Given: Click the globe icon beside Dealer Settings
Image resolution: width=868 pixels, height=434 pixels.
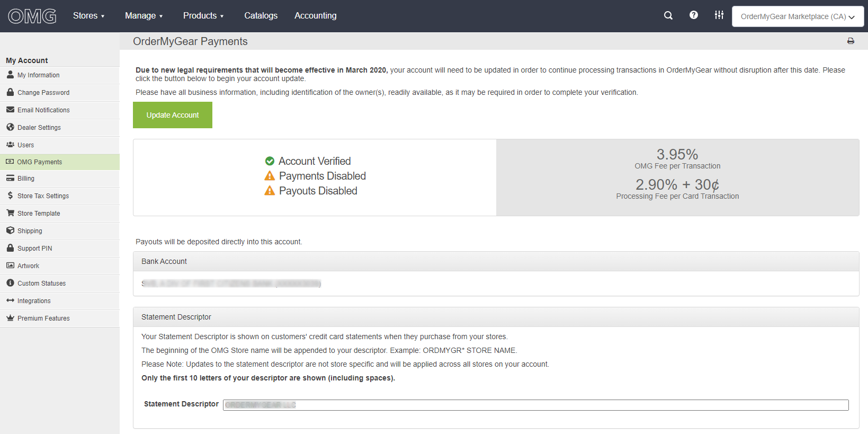Looking at the screenshot, I should (x=10, y=127).
